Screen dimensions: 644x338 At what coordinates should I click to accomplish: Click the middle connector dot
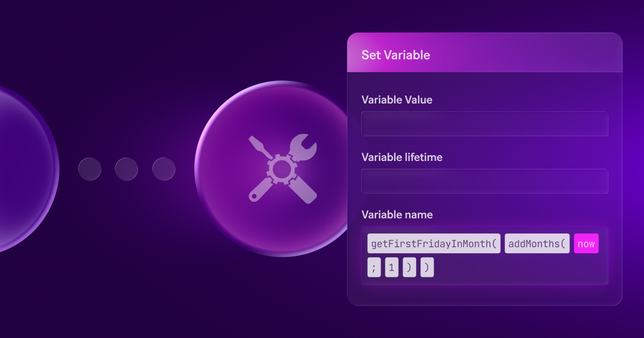tap(126, 169)
